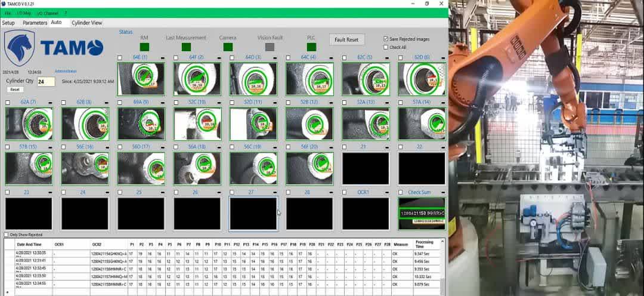Image resolution: width=644 pixels, height=296 pixels.
Task: Tick the Only Show Rejected checkbox
Action: point(7,235)
